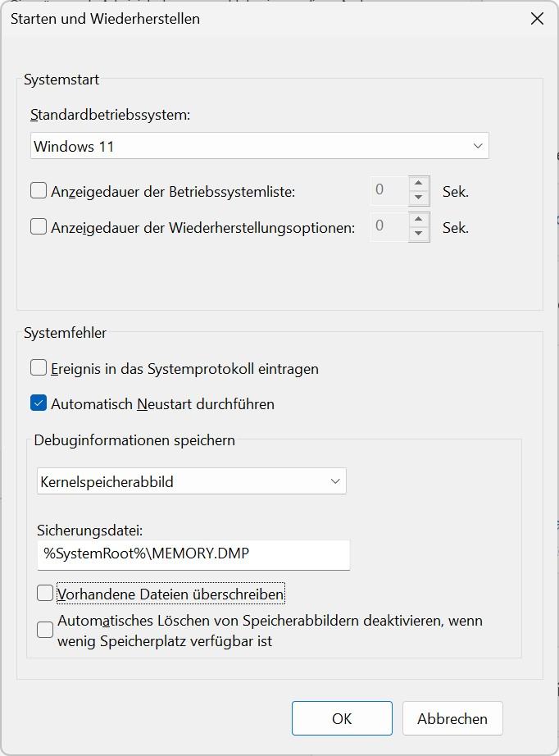Close the Starten und Wiederherstellen dialog
559x756 pixels.
537,18
